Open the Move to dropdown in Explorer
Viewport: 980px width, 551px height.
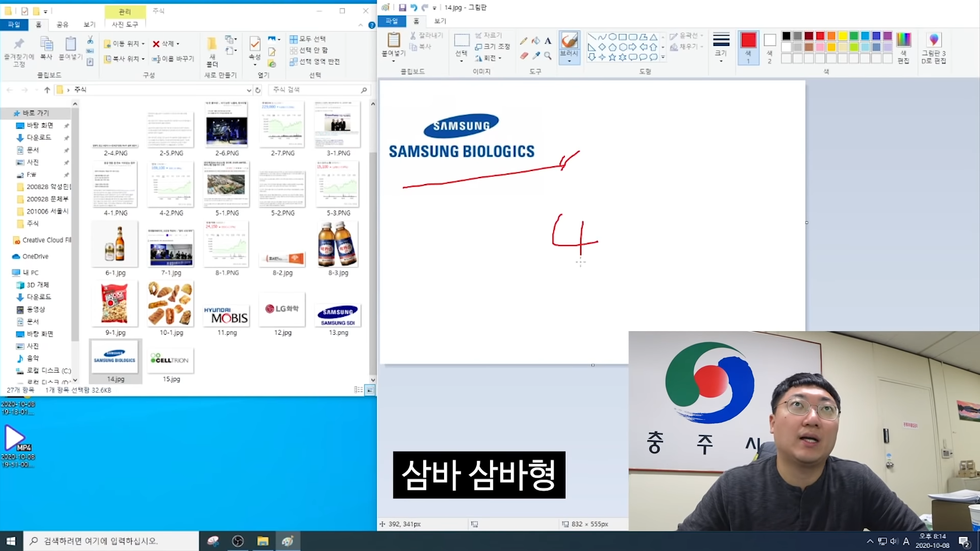pos(124,44)
